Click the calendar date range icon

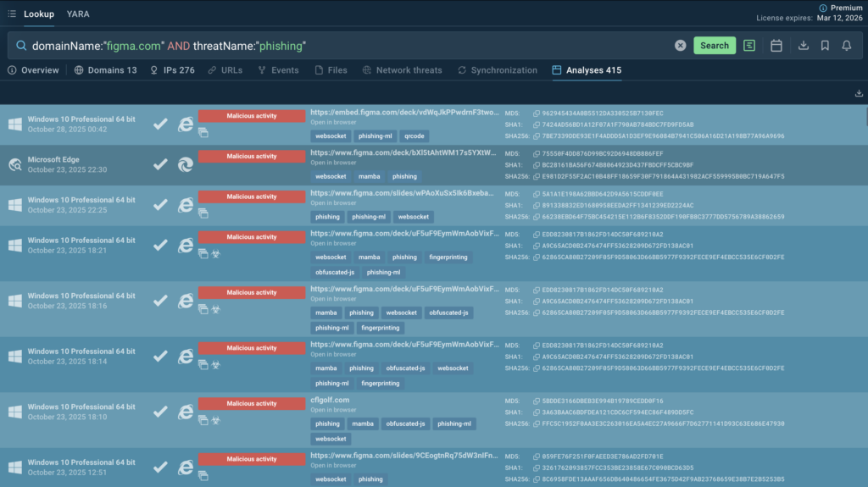point(776,46)
